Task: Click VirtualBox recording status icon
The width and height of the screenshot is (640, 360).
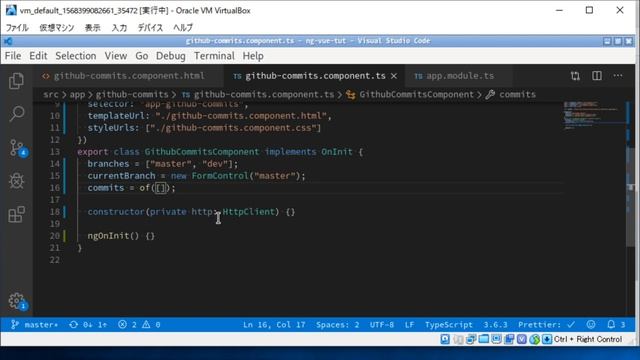Action: pos(509,339)
